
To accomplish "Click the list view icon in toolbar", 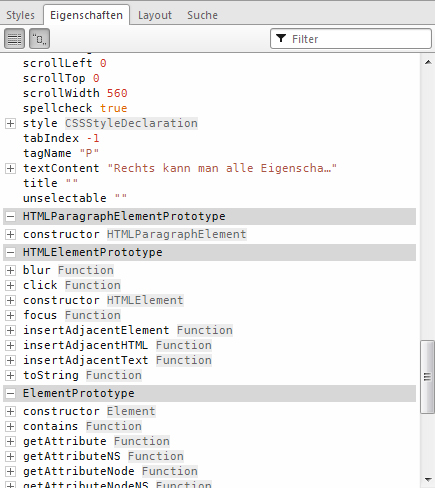I will pyautogui.click(x=14, y=39).
